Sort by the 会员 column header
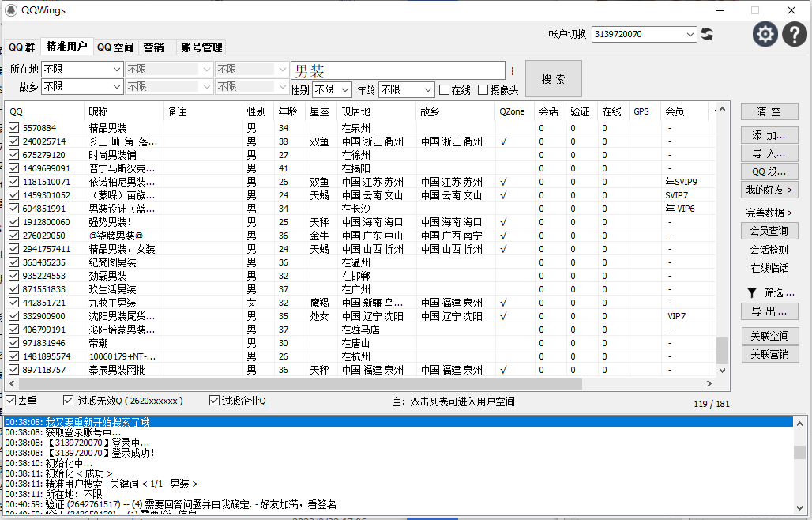Screen dimensions: 812x520 (684, 111)
